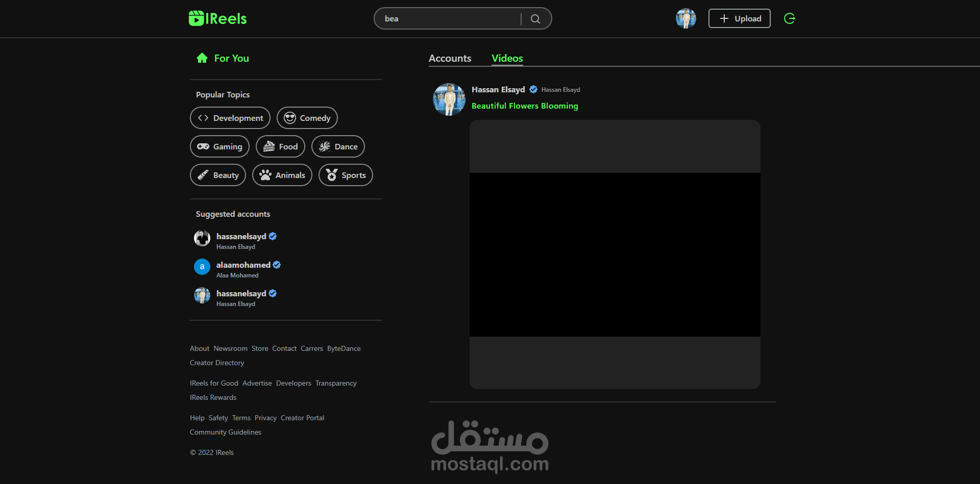Open the Community Guidelines link
The width and height of the screenshot is (980, 484).
[x=226, y=432]
